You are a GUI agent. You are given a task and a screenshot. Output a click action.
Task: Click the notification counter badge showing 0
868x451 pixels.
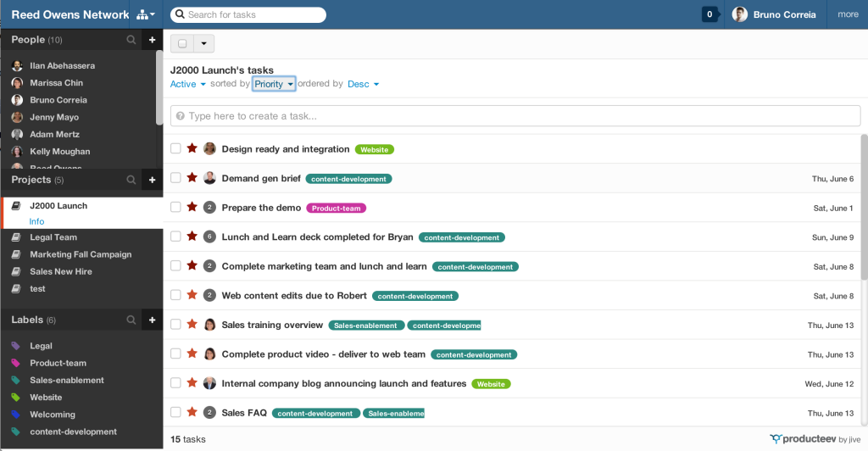coord(709,14)
